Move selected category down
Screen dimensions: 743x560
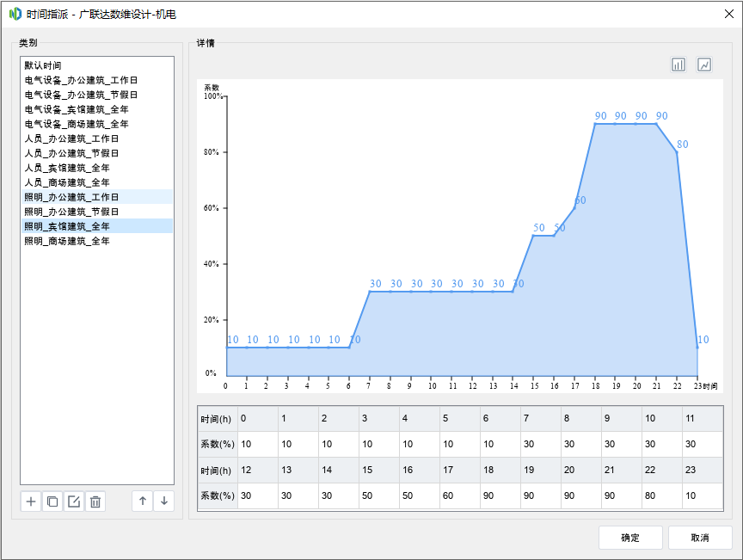(164, 502)
